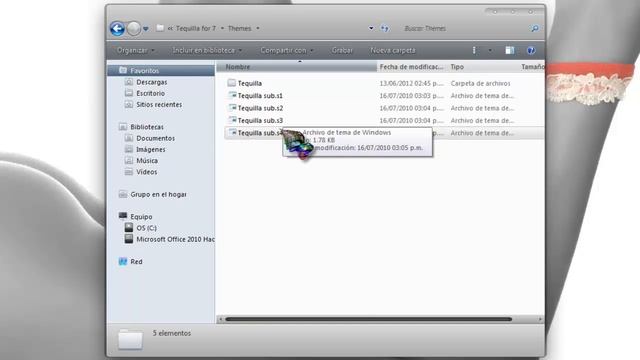Viewport: 640px width, 360px height.
Task: Select Red network item
Action: pos(136,262)
